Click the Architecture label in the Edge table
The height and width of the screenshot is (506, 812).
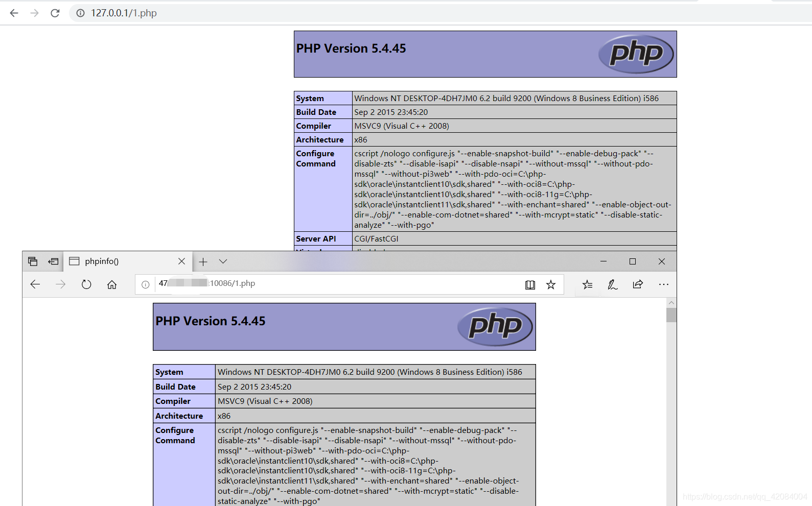[x=179, y=416]
